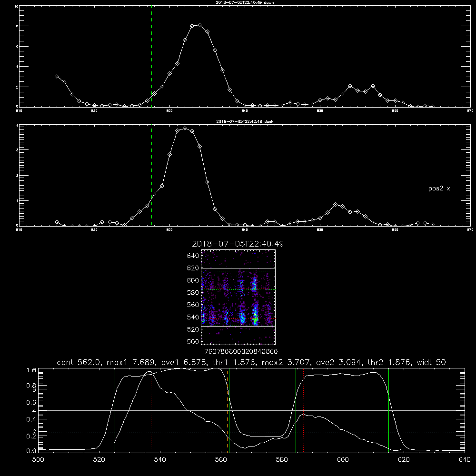Viewport: 476px width, 476px height.
Task: Select the 'pos2 x' label
Action: coord(439,188)
